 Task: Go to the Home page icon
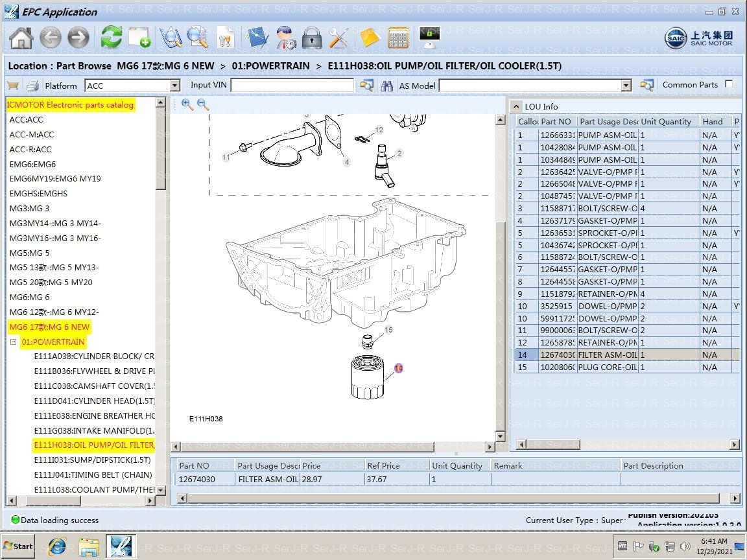[21, 38]
